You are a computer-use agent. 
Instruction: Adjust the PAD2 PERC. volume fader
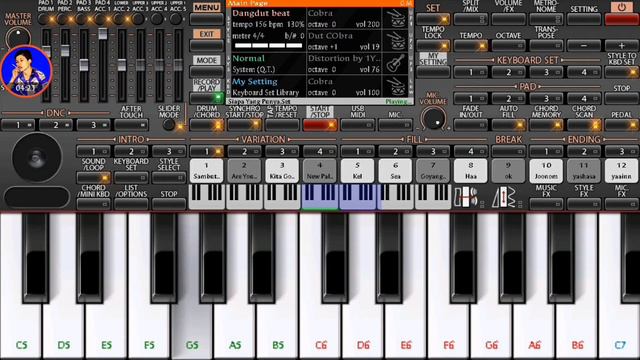tap(65, 51)
